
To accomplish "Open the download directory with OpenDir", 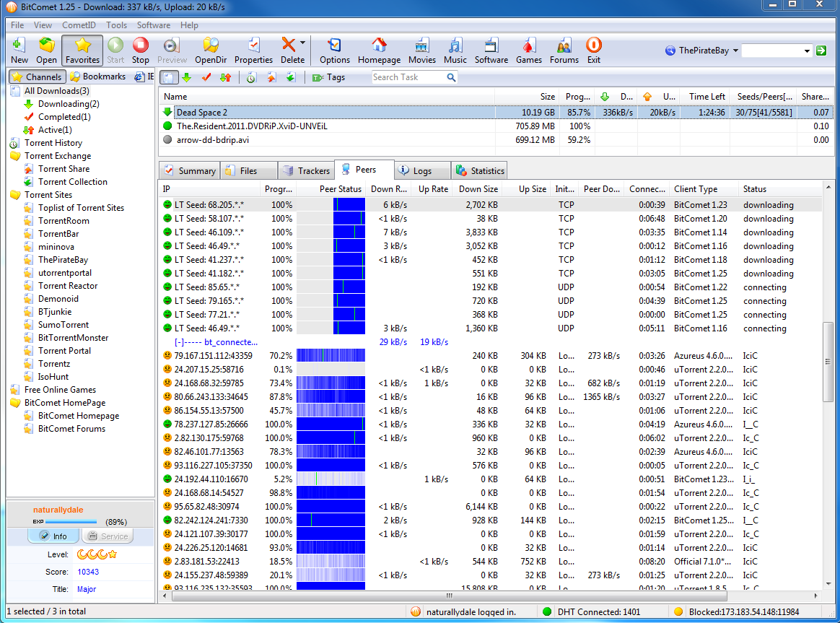I will pos(211,51).
